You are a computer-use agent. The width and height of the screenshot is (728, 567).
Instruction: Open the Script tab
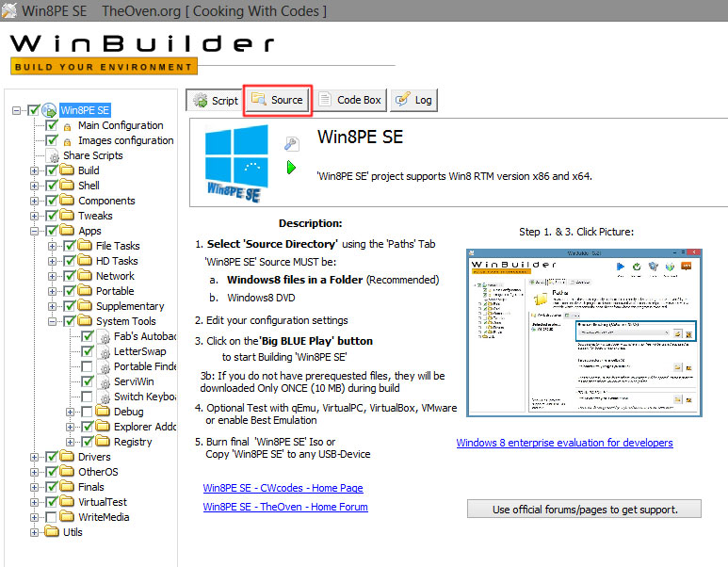tap(214, 100)
